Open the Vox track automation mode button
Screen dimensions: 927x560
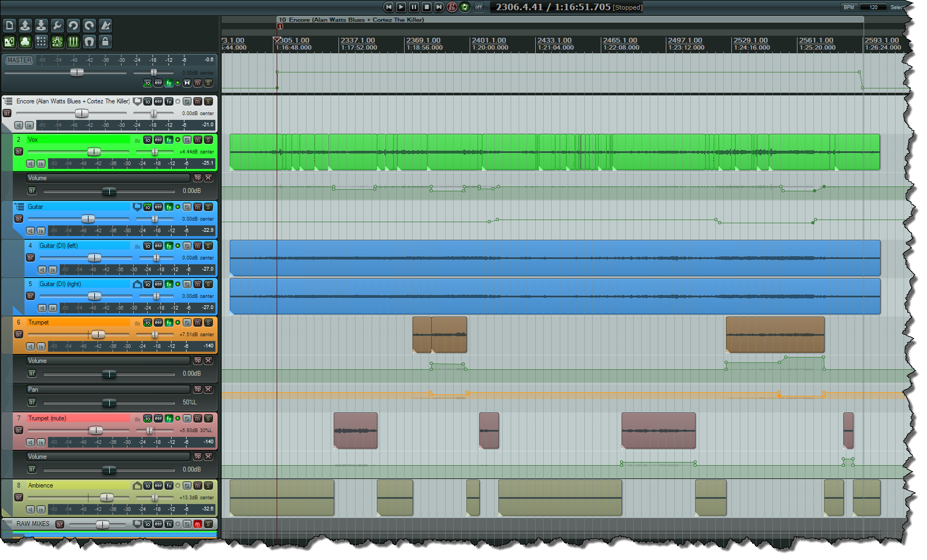19,151
